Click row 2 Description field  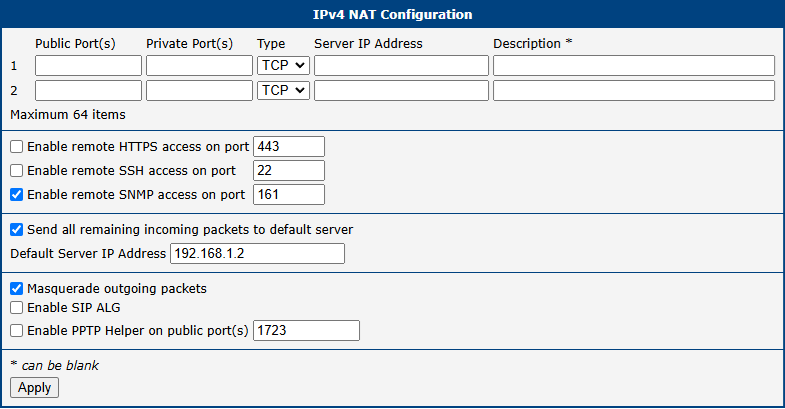click(634, 91)
